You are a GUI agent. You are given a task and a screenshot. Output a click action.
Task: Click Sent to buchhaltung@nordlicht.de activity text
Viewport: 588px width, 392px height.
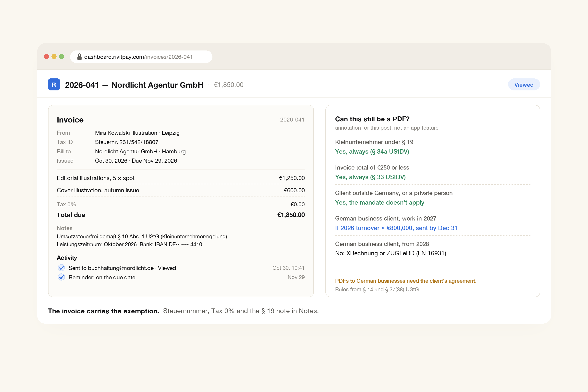point(122,268)
